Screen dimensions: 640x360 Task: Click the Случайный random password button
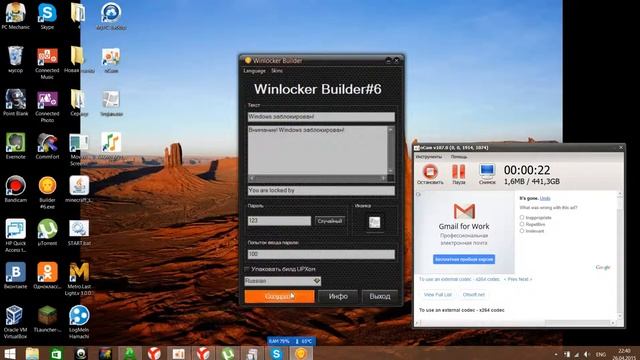pyautogui.click(x=330, y=221)
